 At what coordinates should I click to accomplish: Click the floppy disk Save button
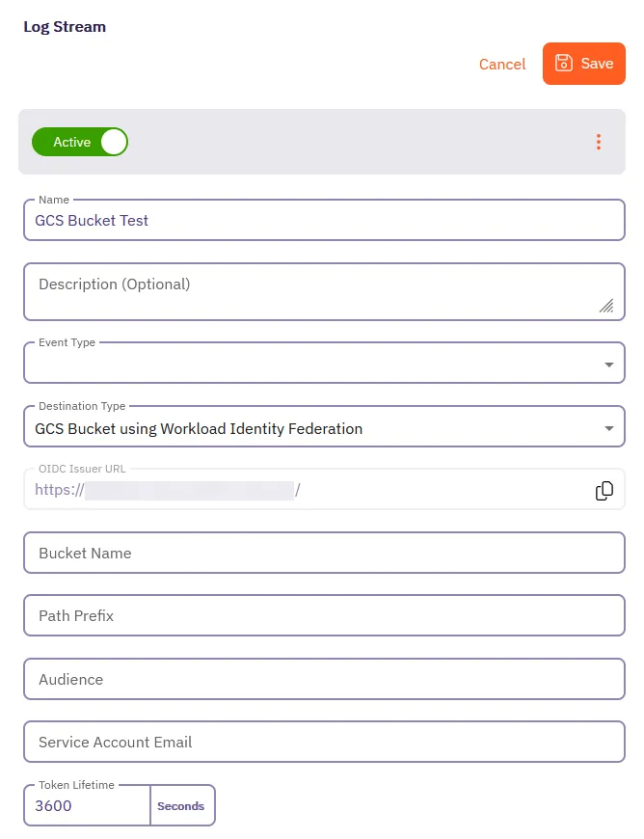[584, 64]
